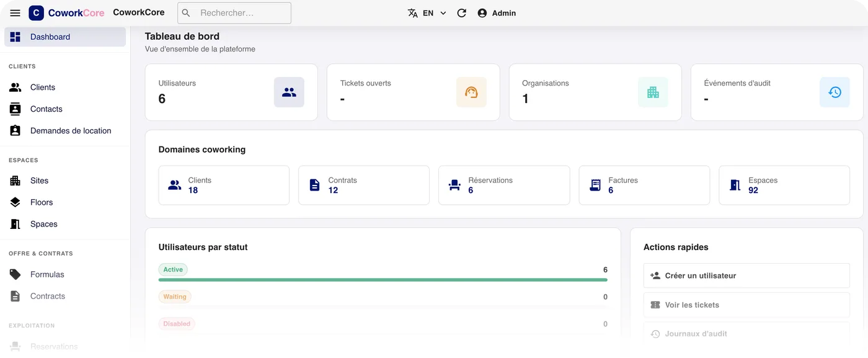Open the Factures 6 domain tile
The height and width of the screenshot is (358, 868).
tap(644, 185)
